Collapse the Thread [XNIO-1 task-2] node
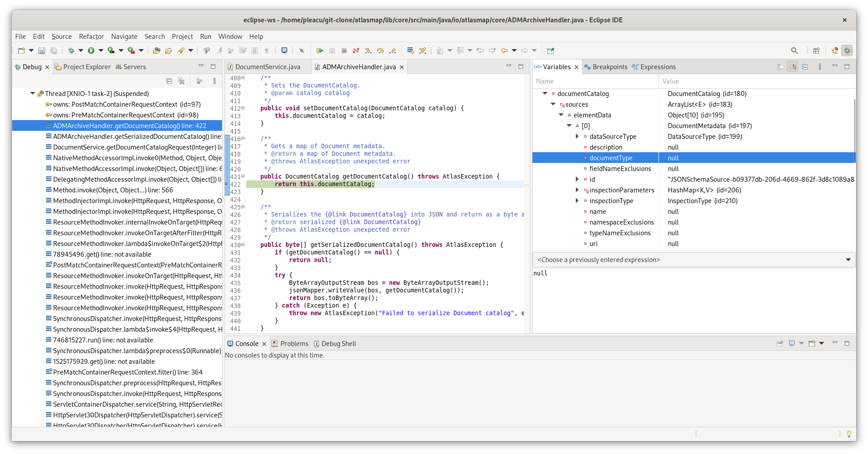The width and height of the screenshot is (868, 454). (x=33, y=93)
